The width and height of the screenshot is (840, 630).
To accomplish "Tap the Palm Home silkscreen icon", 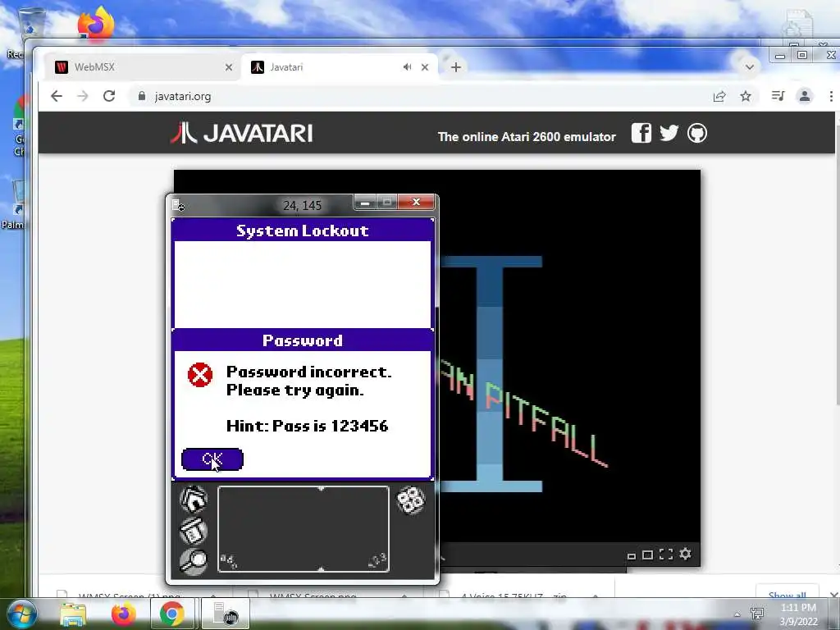I will coord(194,499).
